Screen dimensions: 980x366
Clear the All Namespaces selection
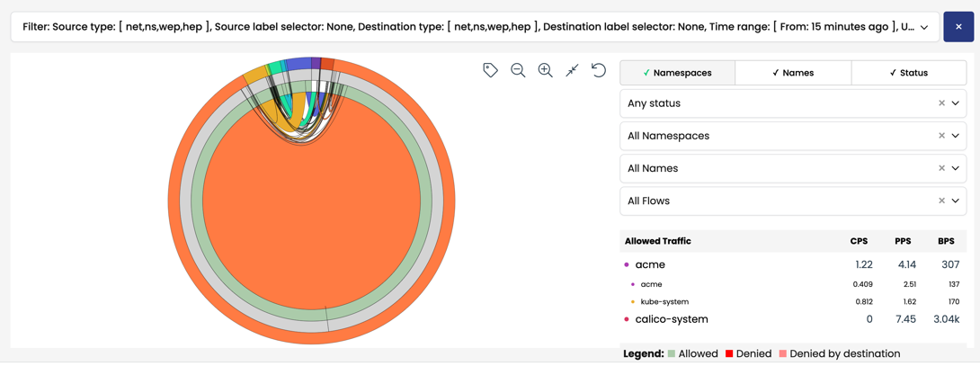click(941, 136)
